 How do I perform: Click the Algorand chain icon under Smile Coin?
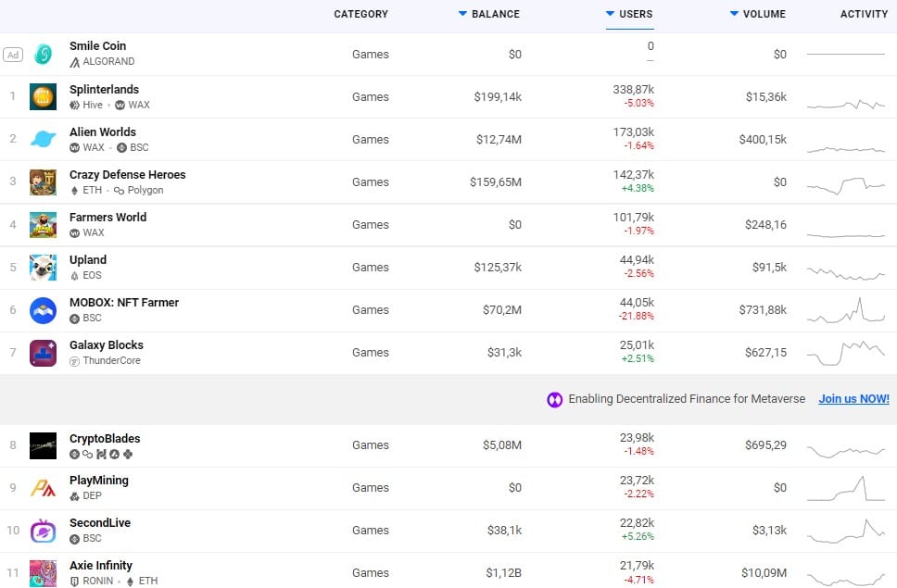point(74,62)
